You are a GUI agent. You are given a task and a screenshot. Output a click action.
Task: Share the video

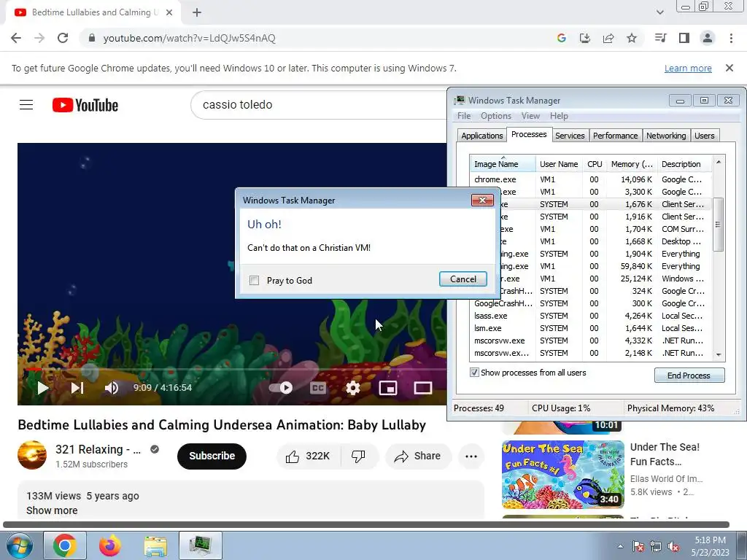tap(417, 456)
